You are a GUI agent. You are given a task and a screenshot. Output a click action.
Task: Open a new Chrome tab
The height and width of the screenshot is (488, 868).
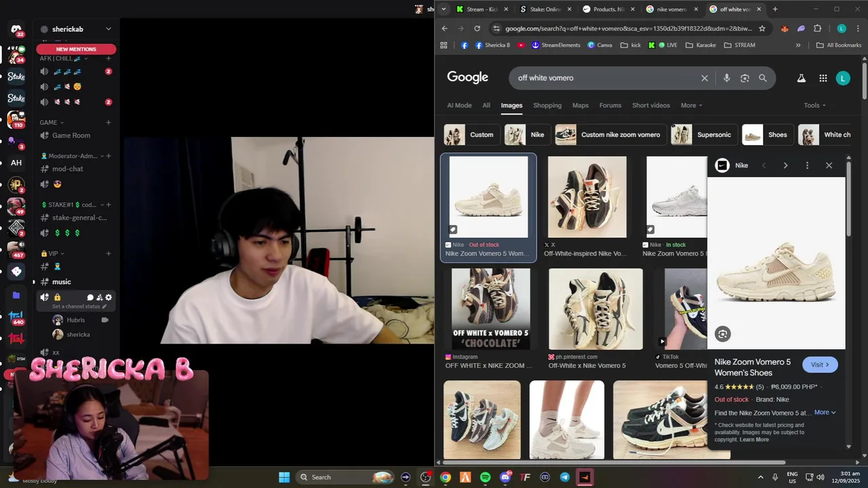coord(775,9)
